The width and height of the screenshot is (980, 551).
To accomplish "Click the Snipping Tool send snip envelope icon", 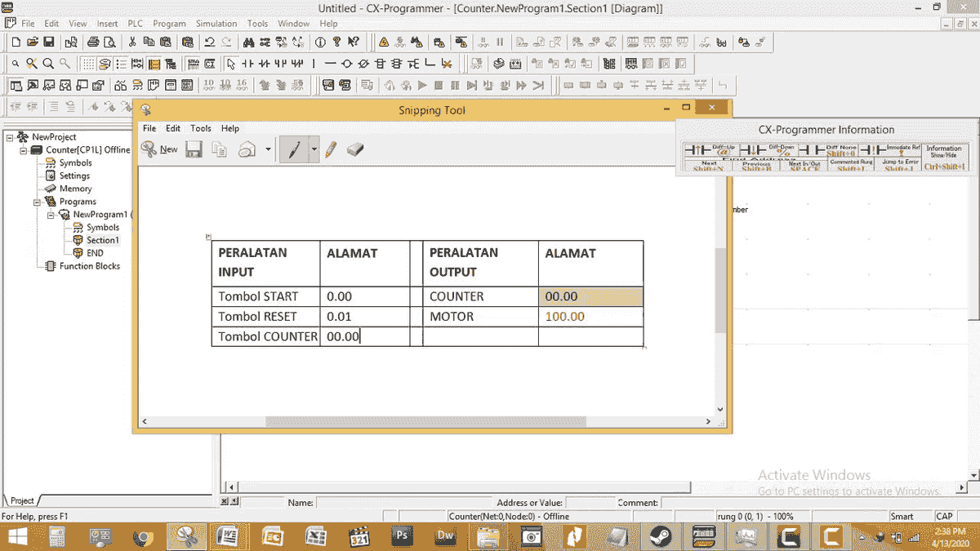I will [x=247, y=149].
